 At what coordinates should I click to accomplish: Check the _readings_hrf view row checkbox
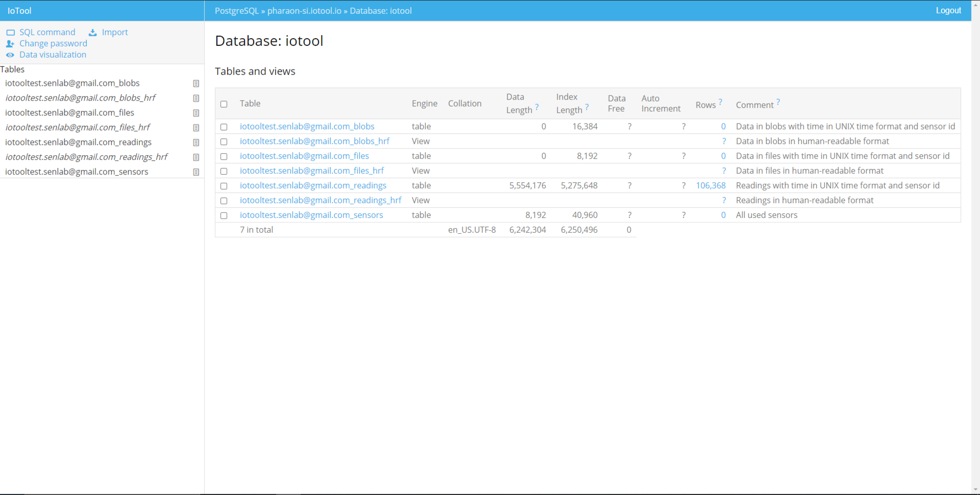[x=224, y=201]
